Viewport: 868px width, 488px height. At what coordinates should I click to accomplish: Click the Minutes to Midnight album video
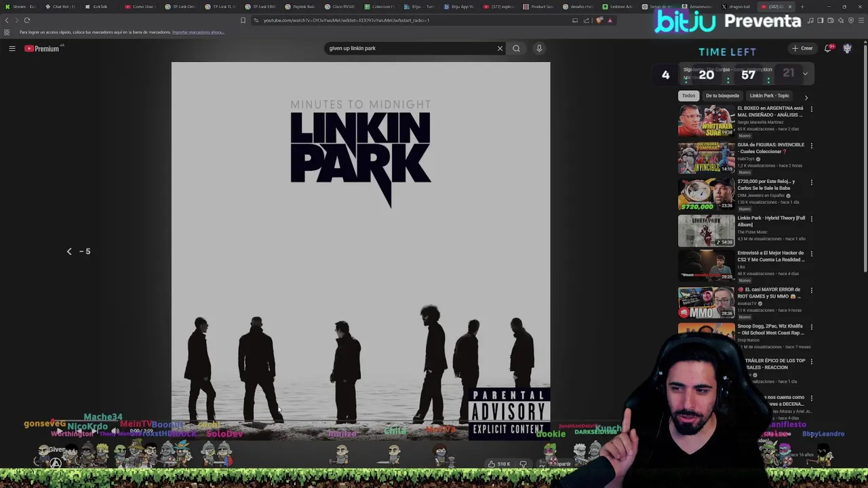pyautogui.click(x=361, y=251)
